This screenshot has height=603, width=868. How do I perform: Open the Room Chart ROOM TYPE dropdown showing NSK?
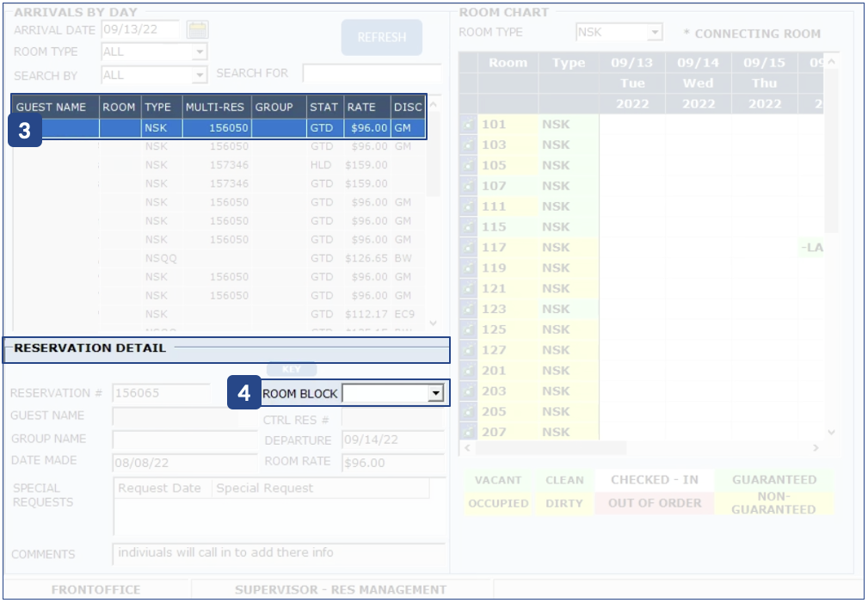pyautogui.click(x=655, y=33)
